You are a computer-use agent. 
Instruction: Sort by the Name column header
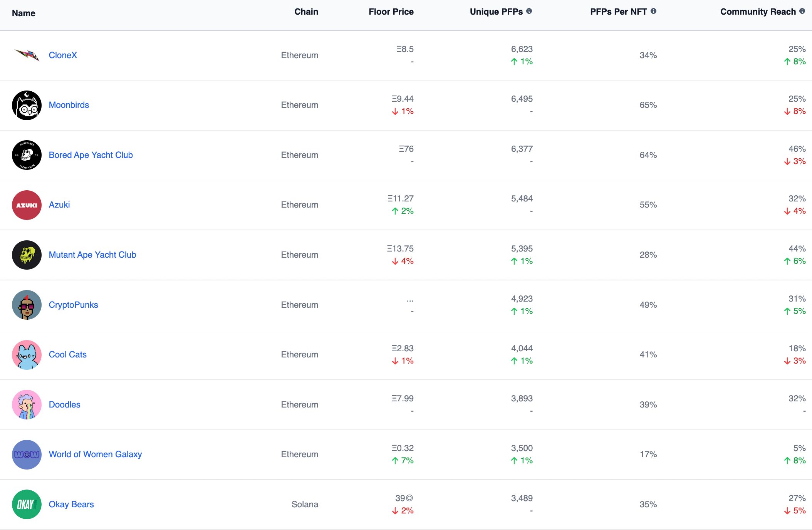(23, 13)
